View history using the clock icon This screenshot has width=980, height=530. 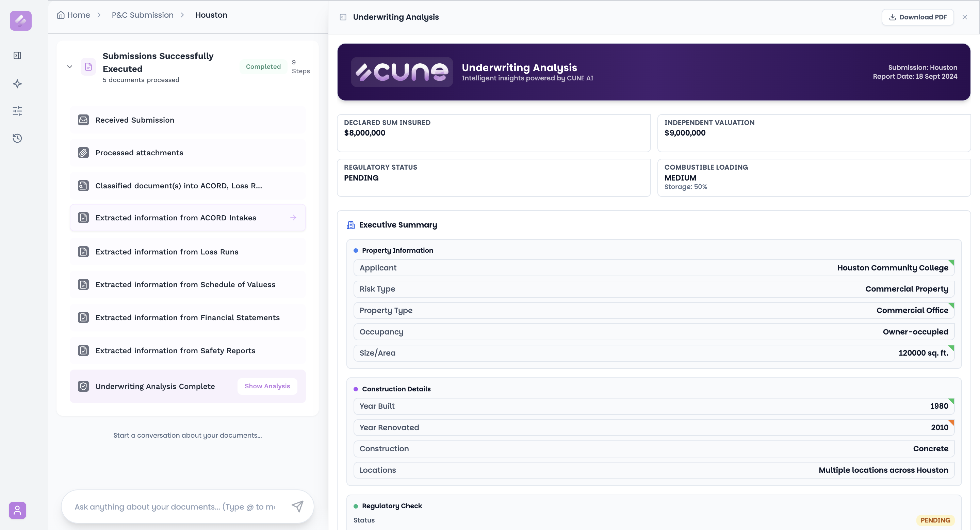17,138
